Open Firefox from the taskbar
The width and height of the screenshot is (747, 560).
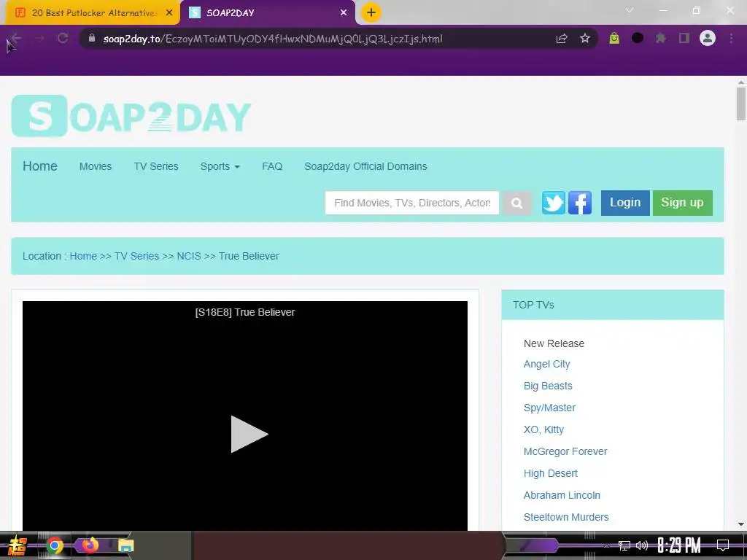pyautogui.click(x=90, y=544)
